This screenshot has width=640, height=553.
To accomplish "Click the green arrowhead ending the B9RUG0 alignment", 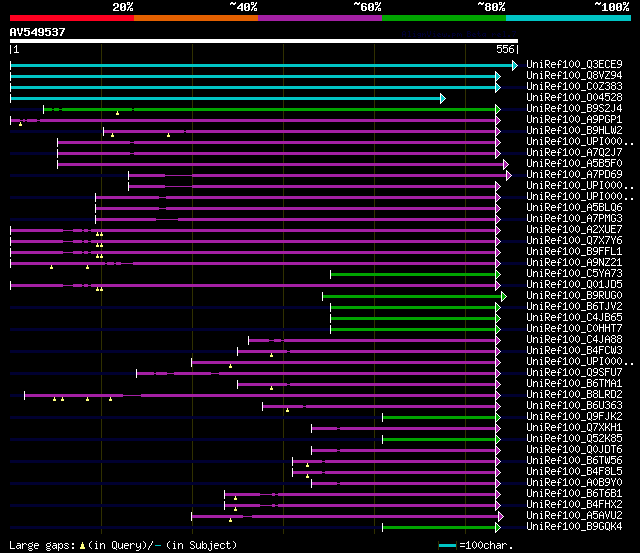I will point(504,296).
